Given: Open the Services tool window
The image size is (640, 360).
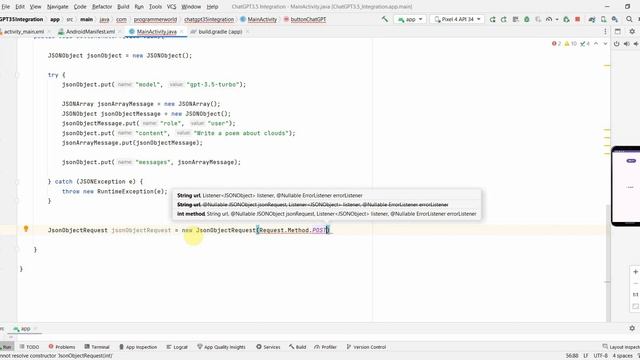Looking at the screenshot, I should [x=268, y=347].
